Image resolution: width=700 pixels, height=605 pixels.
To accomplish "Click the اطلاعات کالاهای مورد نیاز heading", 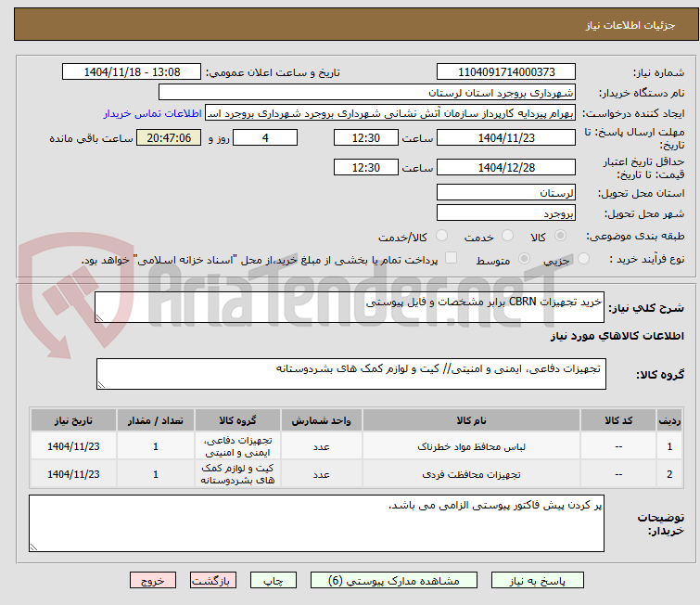I will click(x=617, y=336).
